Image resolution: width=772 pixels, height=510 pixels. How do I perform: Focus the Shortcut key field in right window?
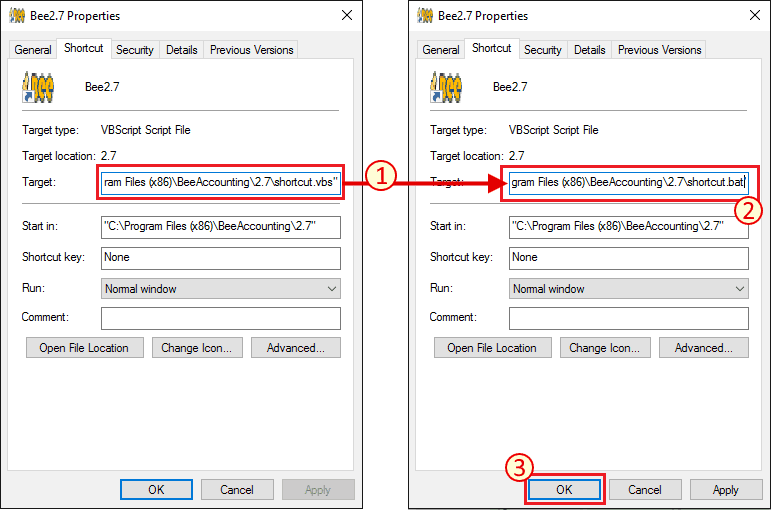(x=629, y=258)
